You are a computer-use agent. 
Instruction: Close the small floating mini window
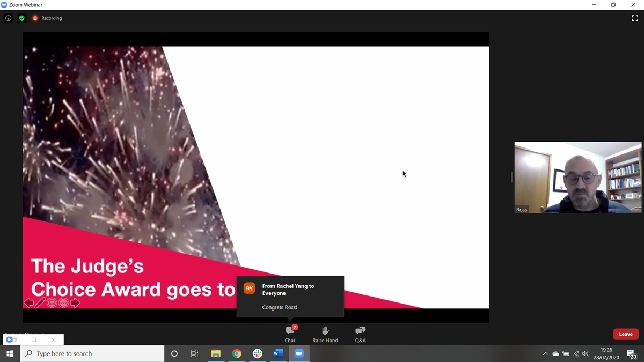[x=54, y=340]
